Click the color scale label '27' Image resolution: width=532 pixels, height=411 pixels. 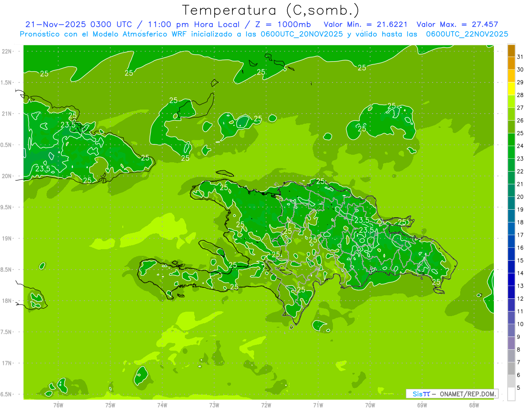tap(520, 108)
